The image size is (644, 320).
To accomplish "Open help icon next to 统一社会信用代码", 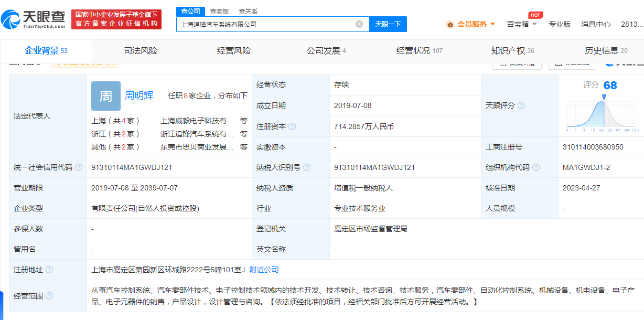I will [79, 167].
